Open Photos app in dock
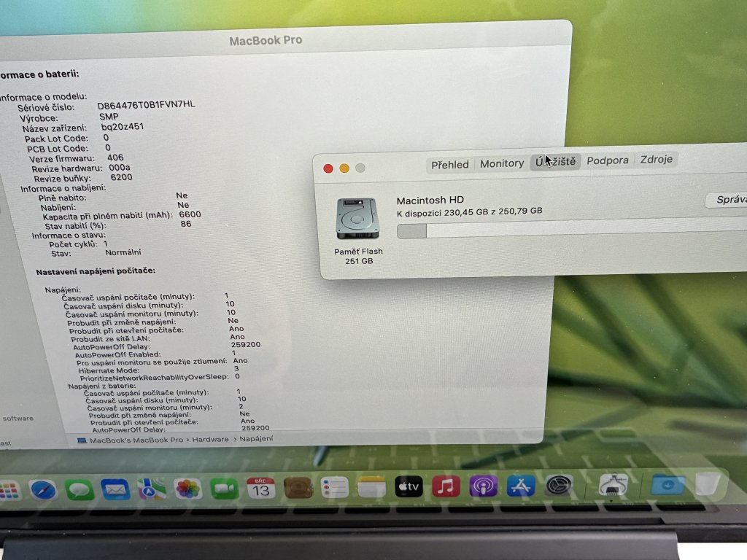Screen dimensions: 747x560 187,489
